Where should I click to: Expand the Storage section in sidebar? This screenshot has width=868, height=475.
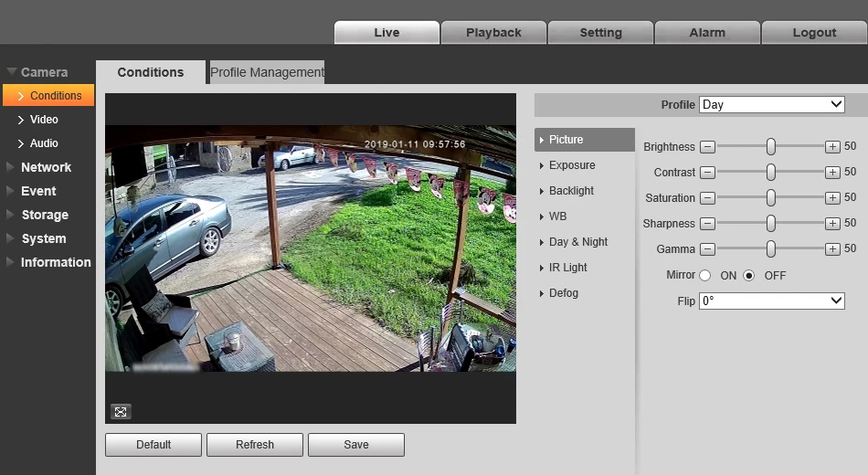pyautogui.click(x=37, y=215)
